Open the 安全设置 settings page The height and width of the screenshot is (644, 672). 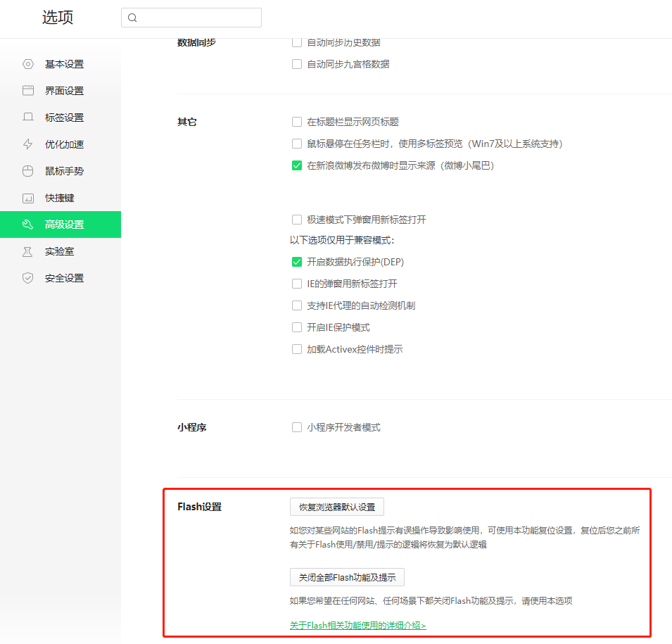pos(63,277)
